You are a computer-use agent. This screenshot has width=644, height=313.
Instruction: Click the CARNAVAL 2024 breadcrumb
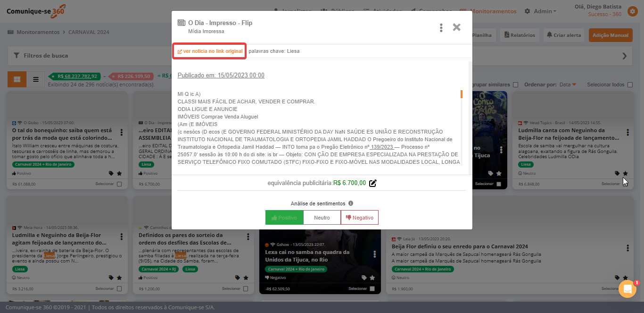(89, 32)
